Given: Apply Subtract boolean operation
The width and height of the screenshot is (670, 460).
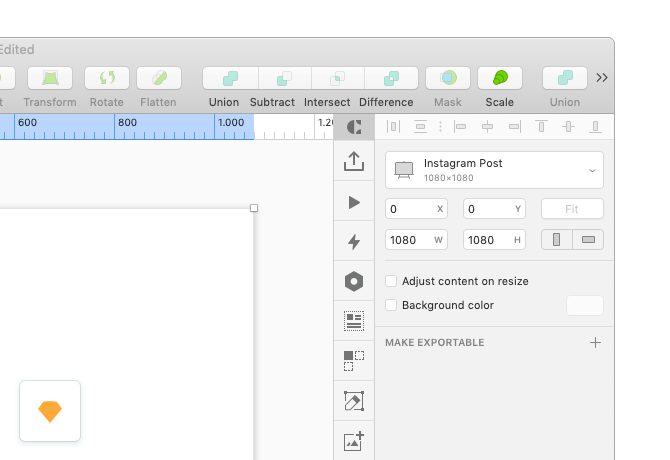Looking at the screenshot, I should 285,78.
